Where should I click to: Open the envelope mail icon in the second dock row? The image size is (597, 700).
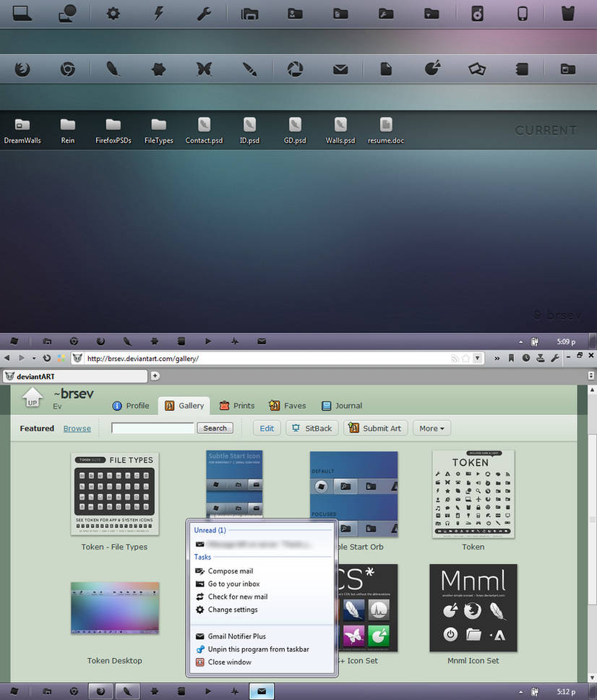[340, 69]
